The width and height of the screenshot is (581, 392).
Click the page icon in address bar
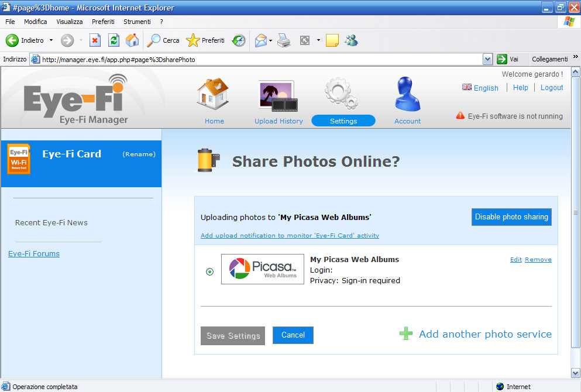[x=35, y=59]
